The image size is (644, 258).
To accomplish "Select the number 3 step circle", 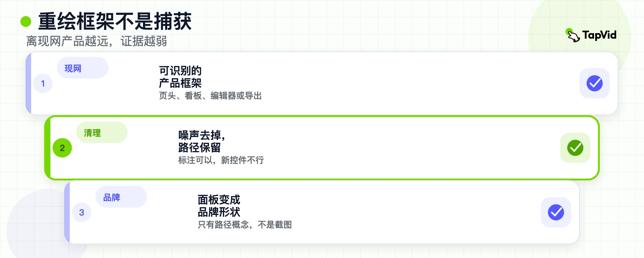I will click(82, 212).
